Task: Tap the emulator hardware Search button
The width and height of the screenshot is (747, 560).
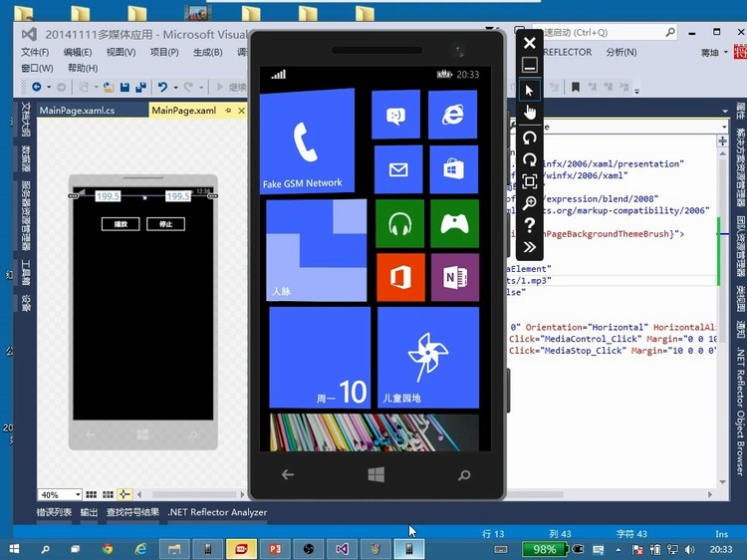Action: [x=464, y=474]
